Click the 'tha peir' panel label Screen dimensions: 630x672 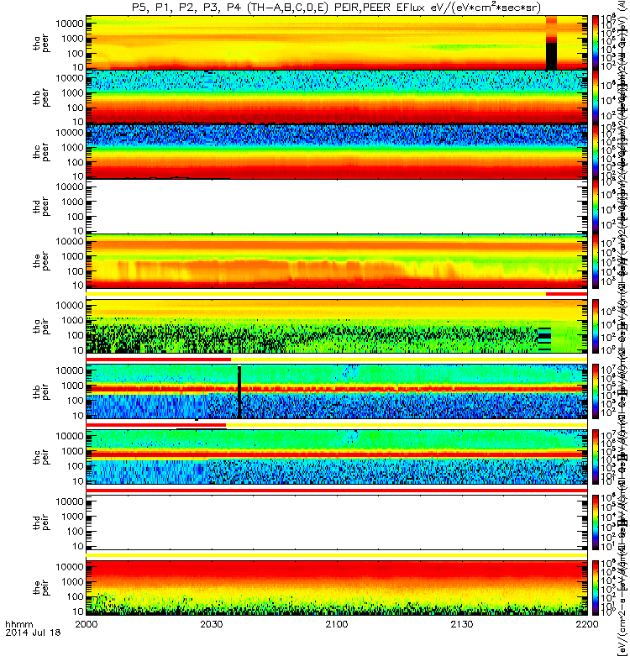(x=40, y=327)
